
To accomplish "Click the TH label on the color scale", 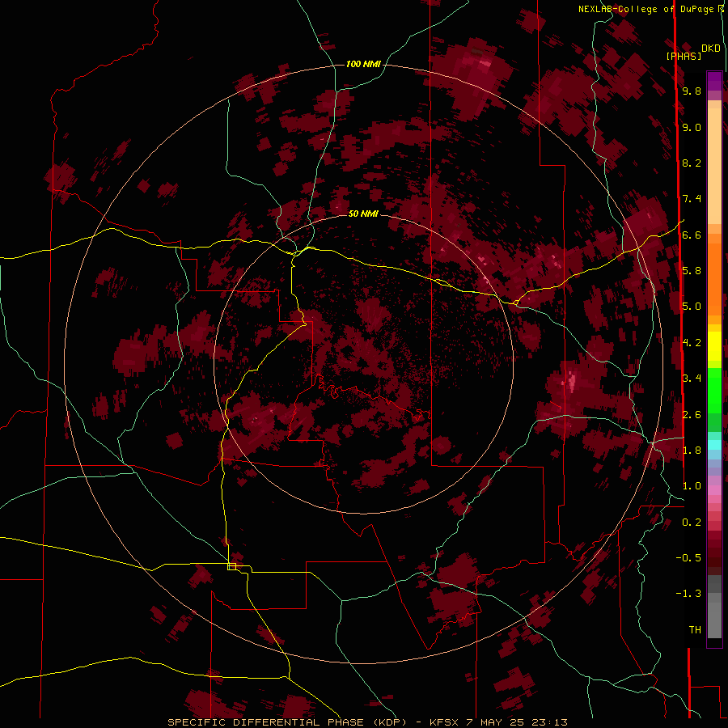I will pos(695,630).
